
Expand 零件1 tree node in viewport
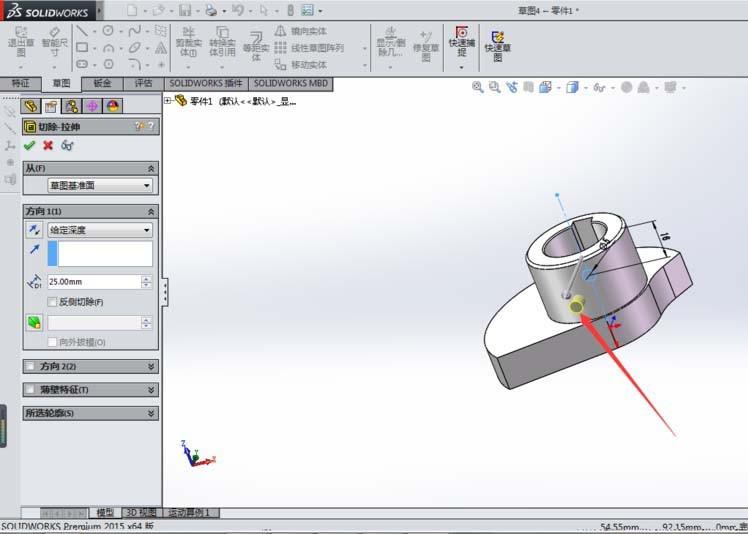coord(167,101)
